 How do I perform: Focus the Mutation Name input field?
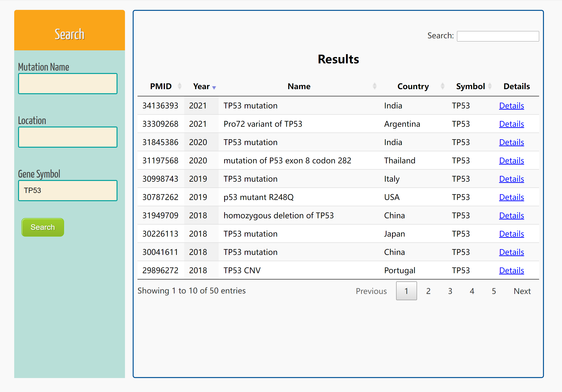tap(68, 84)
